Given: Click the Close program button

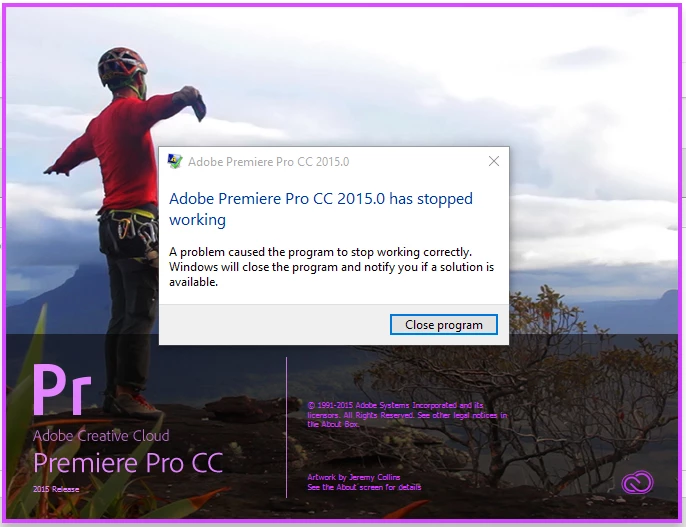Looking at the screenshot, I should (x=444, y=325).
